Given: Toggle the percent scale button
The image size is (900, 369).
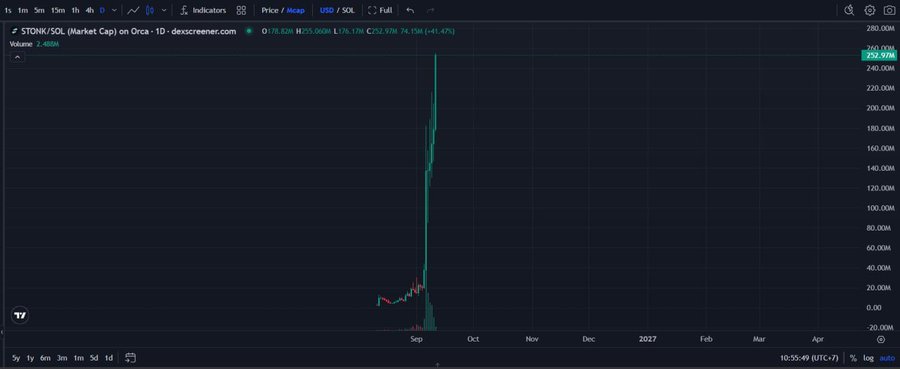Looking at the screenshot, I should coord(854,358).
